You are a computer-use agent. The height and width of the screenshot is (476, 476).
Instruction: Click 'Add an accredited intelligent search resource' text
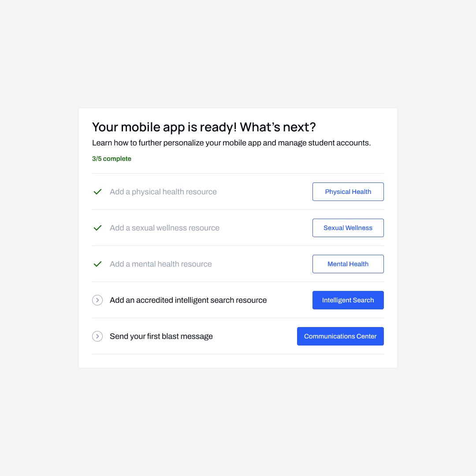[x=188, y=300]
